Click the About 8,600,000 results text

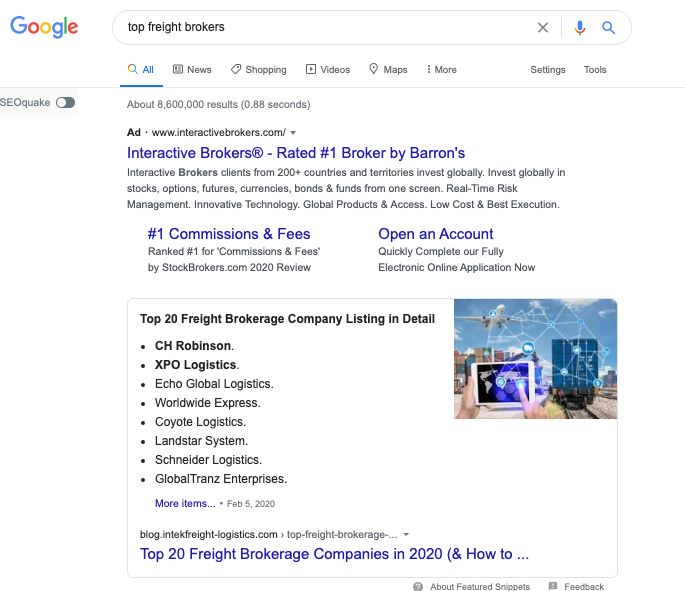pyautogui.click(x=218, y=104)
